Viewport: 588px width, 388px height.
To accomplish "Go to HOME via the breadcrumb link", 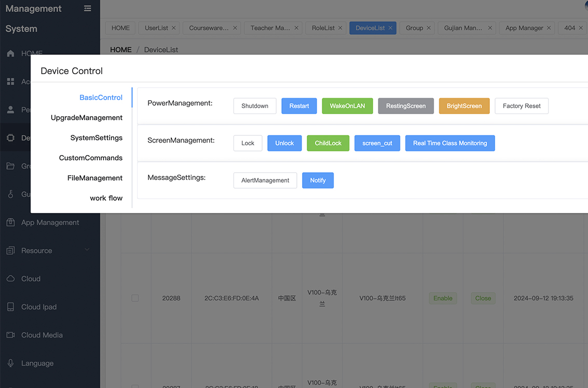I will pos(121,50).
